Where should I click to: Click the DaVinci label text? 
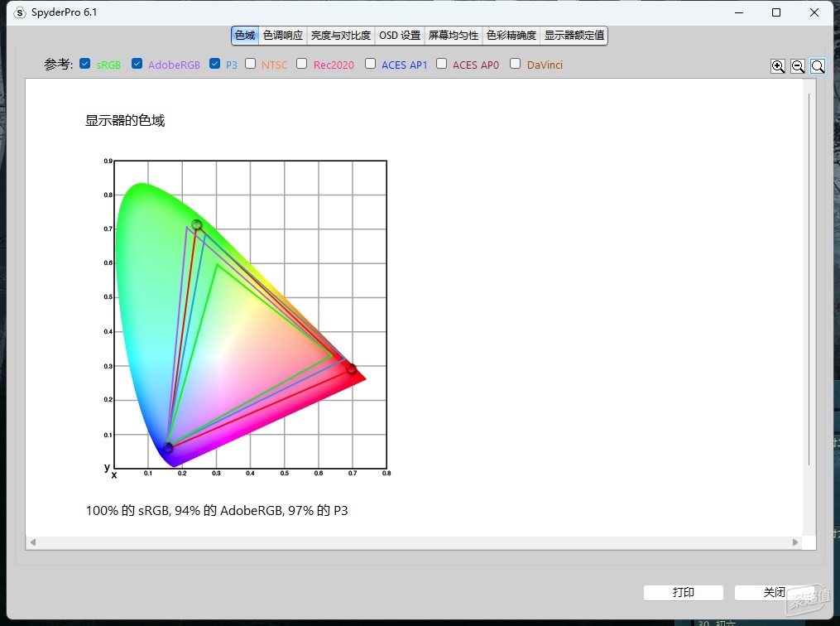click(x=545, y=65)
